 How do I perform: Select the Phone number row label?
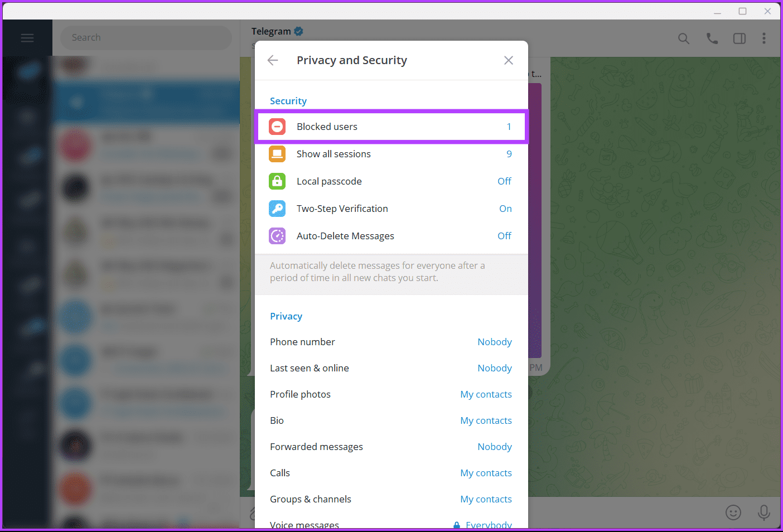tap(302, 342)
